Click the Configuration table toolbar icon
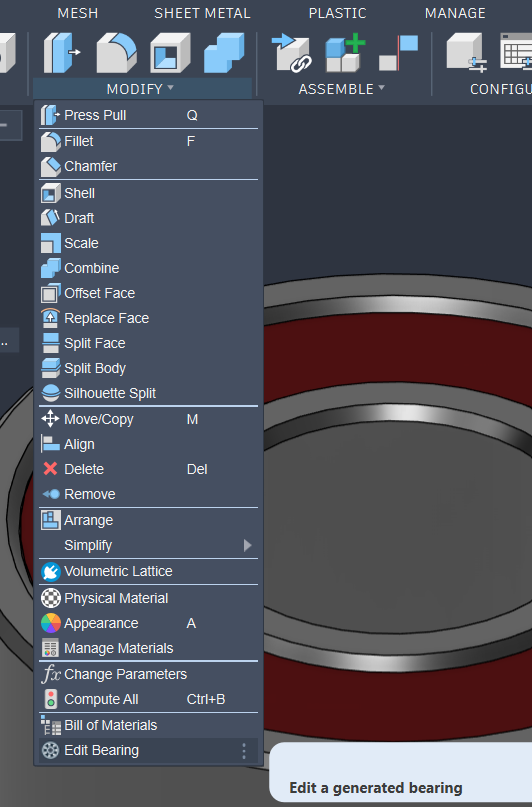Viewport: 532px width, 807px height. (516, 52)
